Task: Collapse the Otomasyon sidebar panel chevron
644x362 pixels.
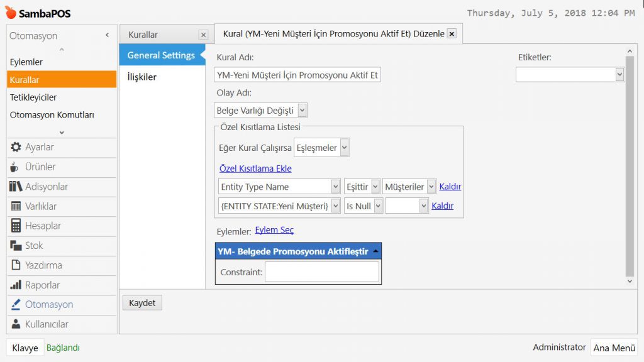Action: [x=107, y=36]
